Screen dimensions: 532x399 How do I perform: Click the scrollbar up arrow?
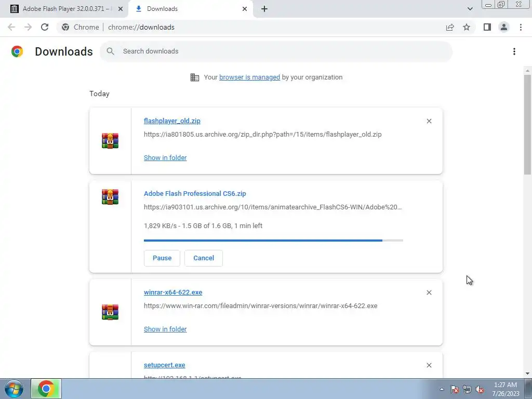click(527, 71)
